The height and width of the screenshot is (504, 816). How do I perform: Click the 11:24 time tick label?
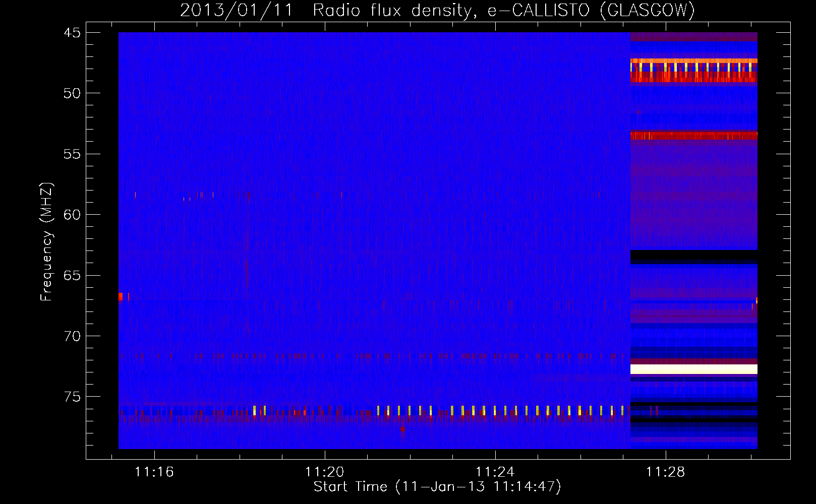[495, 472]
